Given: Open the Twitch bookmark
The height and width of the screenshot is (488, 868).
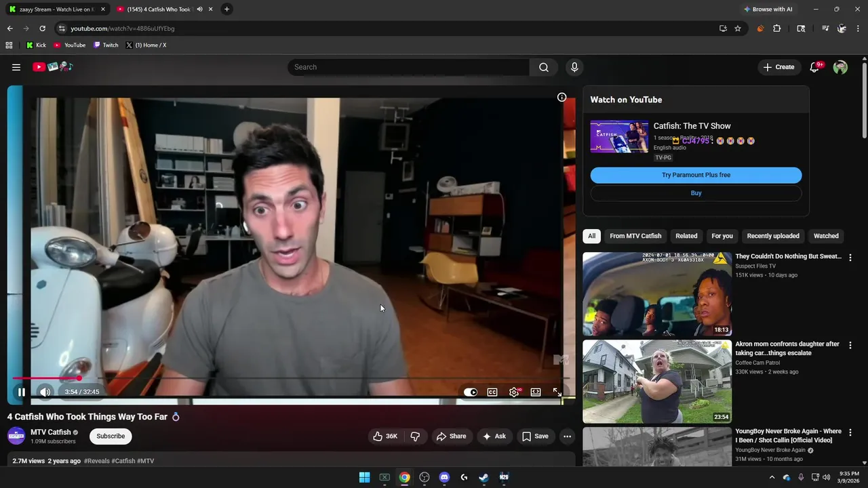Looking at the screenshot, I should coord(106,45).
